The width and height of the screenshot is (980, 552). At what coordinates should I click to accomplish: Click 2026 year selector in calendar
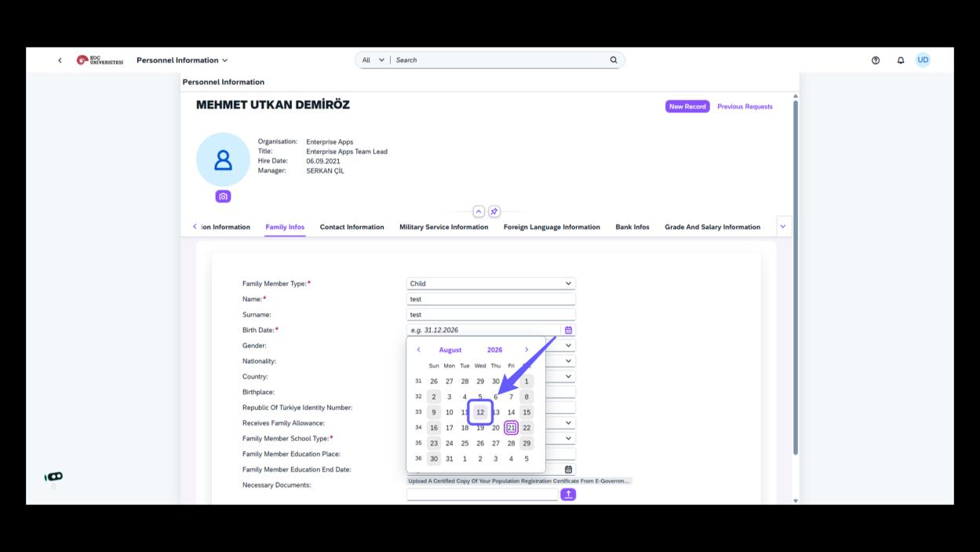click(494, 350)
